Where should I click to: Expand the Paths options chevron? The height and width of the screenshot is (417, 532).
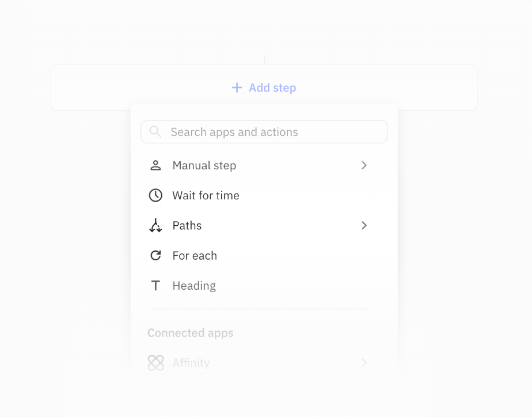[364, 225]
